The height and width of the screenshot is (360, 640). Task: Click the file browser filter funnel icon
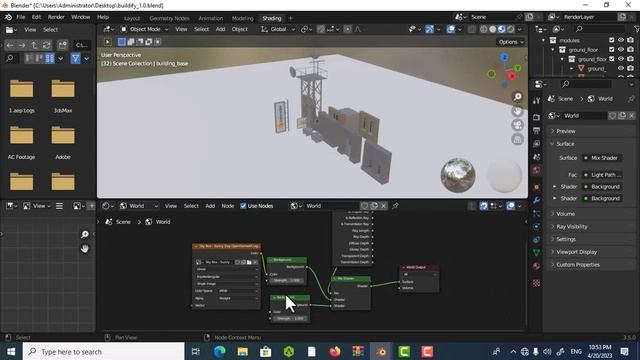tap(76, 59)
